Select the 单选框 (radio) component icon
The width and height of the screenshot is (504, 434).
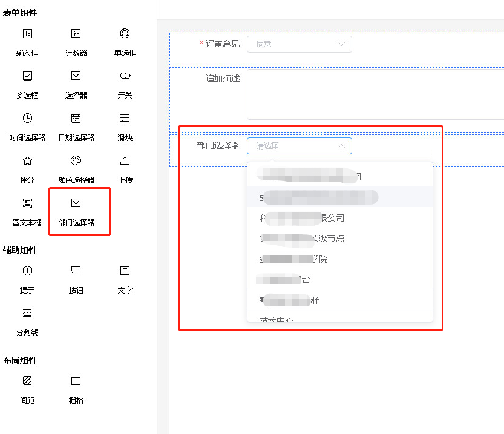coord(125,34)
